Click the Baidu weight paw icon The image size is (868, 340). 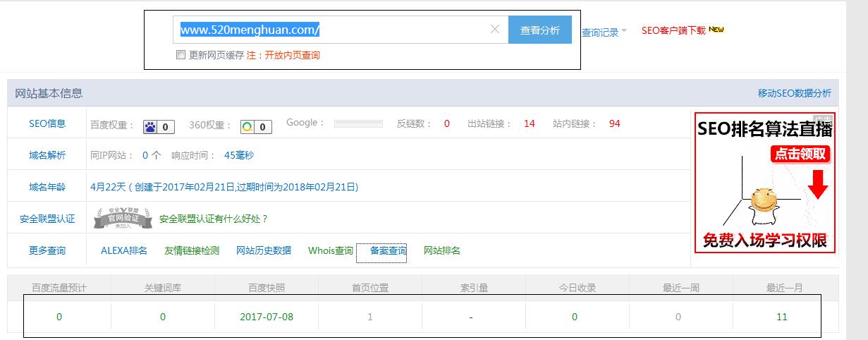point(151,127)
